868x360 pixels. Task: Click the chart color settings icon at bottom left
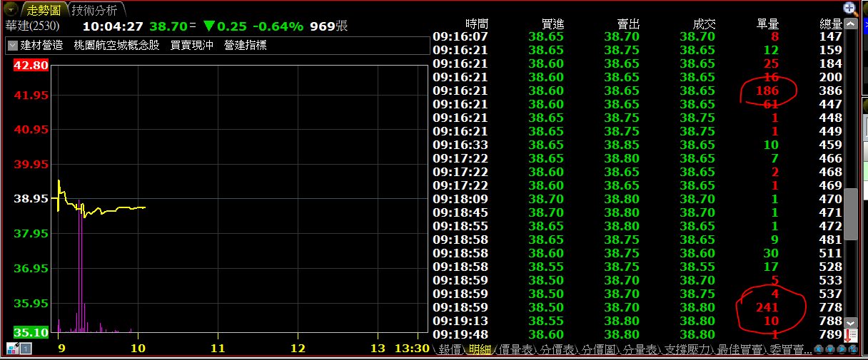(x=12, y=349)
